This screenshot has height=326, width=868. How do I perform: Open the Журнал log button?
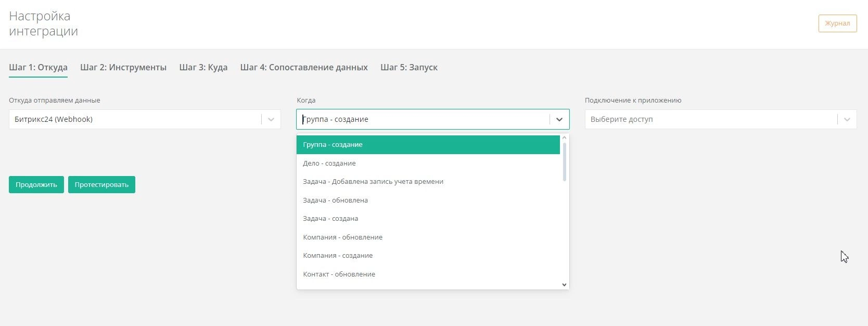click(x=837, y=23)
